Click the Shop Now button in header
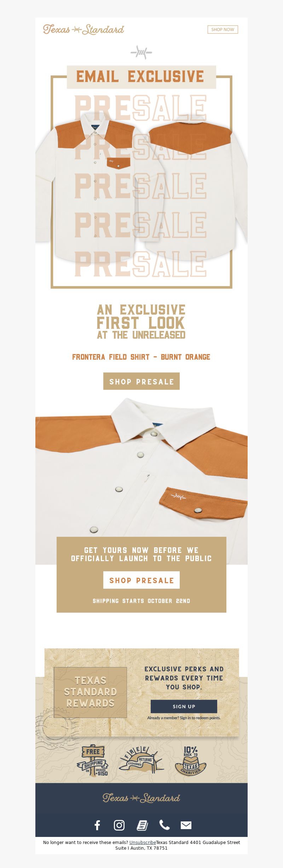 coord(223,30)
